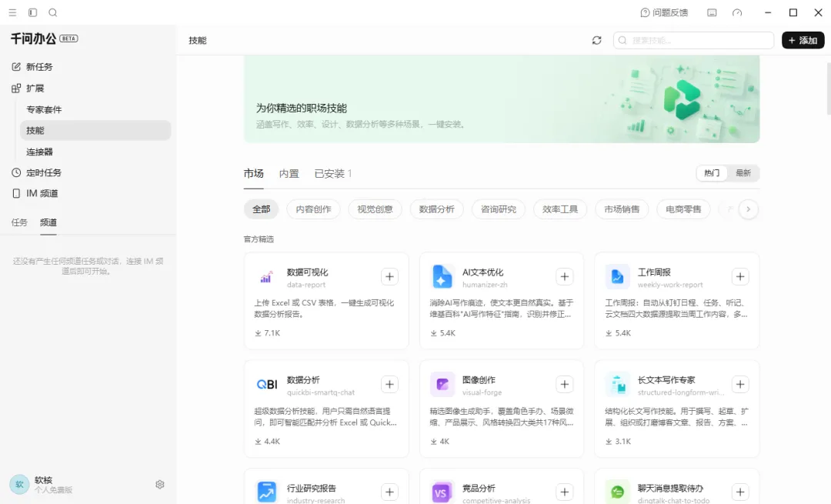Select 技能 in sidebar
The height and width of the screenshot is (504, 831).
click(x=95, y=130)
